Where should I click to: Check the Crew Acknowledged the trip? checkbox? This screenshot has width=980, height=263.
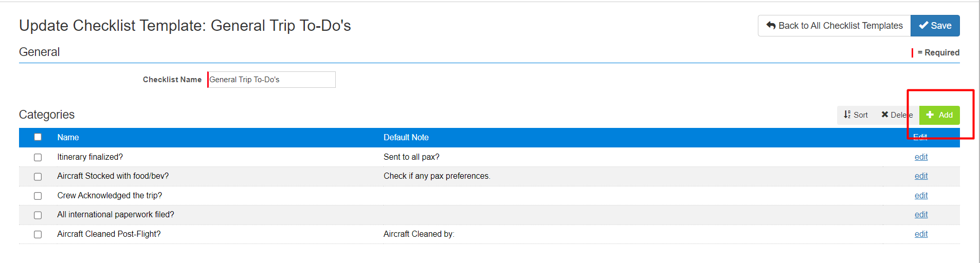click(x=38, y=196)
